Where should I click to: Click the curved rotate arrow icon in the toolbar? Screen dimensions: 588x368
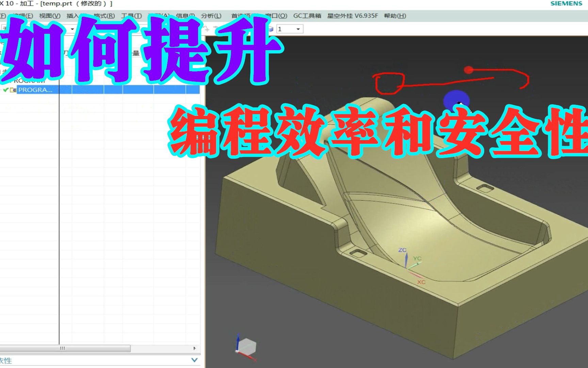tap(205, 27)
